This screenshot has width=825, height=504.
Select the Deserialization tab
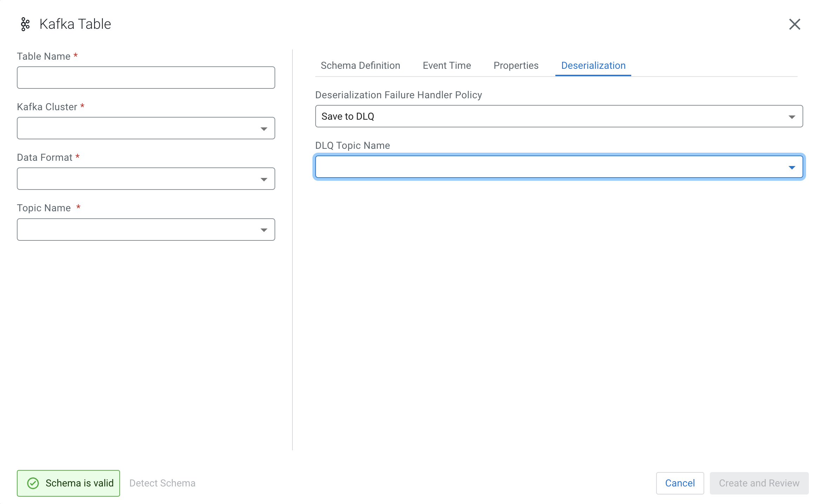pos(593,66)
